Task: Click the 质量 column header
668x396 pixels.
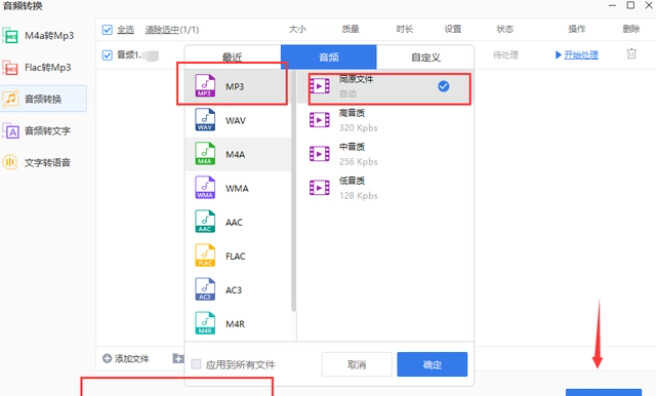Action: point(350,29)
